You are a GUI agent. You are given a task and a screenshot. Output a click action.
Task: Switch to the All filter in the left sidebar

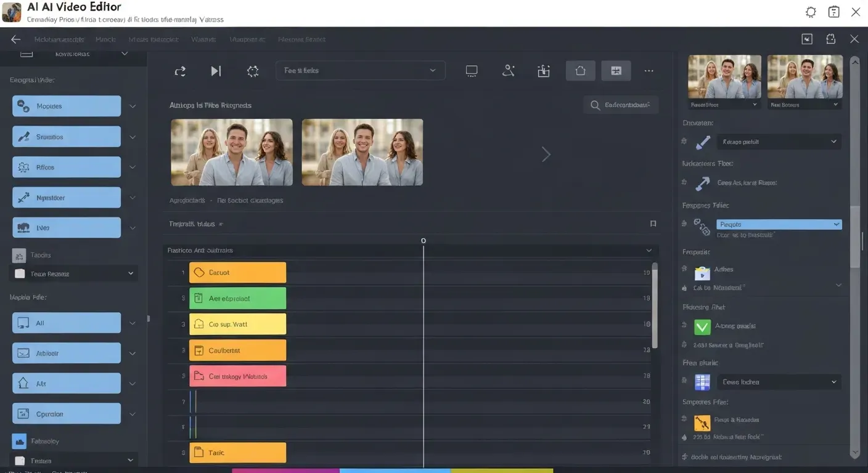(65, 322)
